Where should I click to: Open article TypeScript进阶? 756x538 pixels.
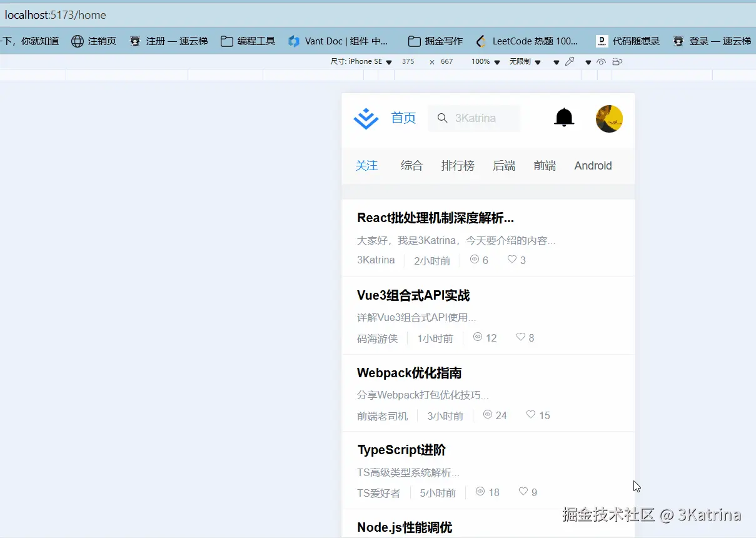[x=401, y=450]
